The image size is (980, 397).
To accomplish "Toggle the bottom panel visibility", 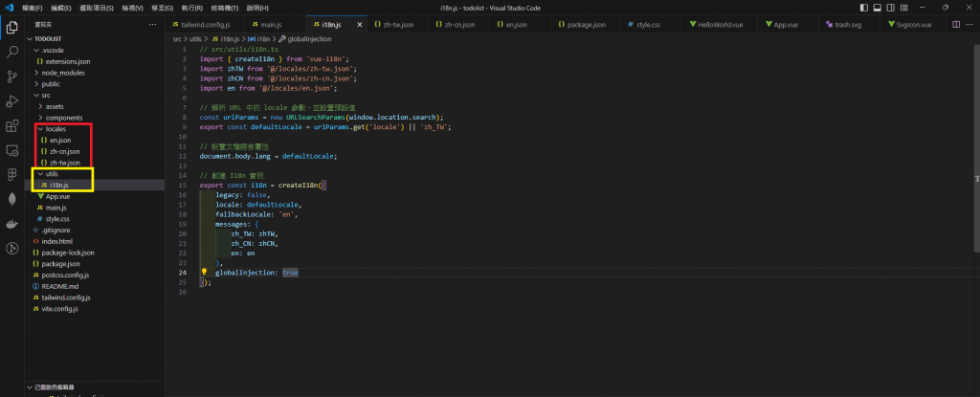I will 877,8.
